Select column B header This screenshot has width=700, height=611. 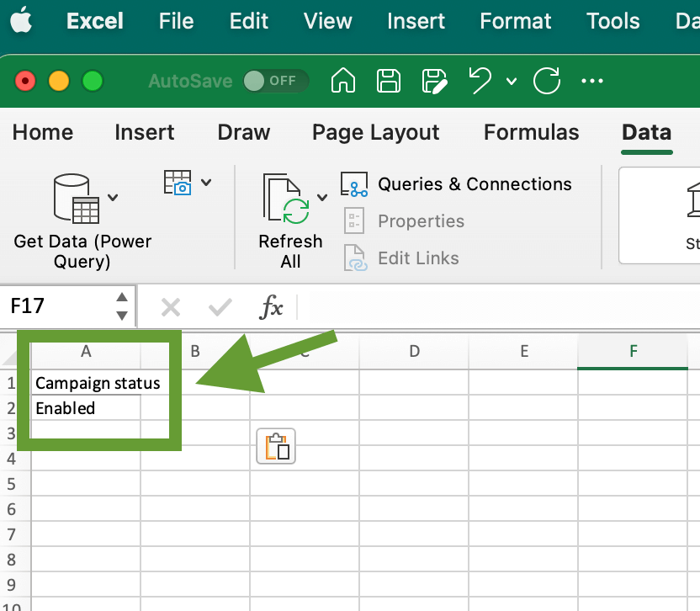195,352
